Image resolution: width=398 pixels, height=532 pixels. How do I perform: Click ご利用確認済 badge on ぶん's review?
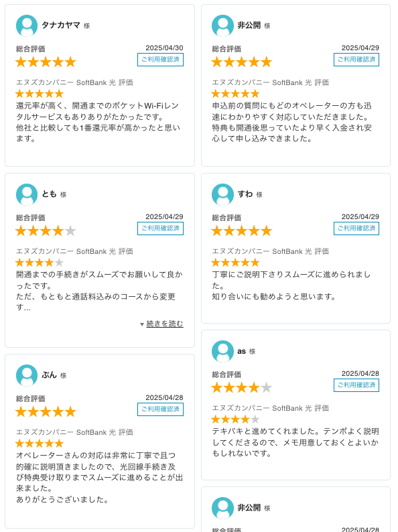click(x=161, y=409)
